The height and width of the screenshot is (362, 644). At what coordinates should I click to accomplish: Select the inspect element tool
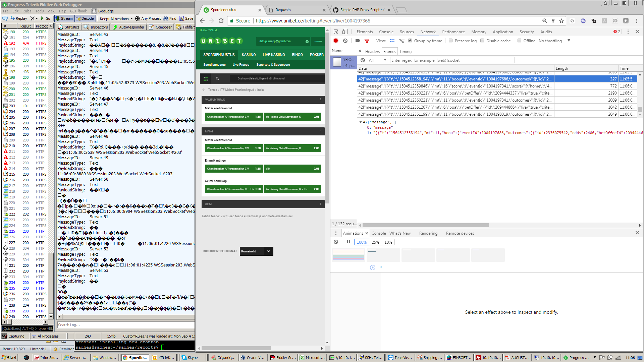point(336,32)
